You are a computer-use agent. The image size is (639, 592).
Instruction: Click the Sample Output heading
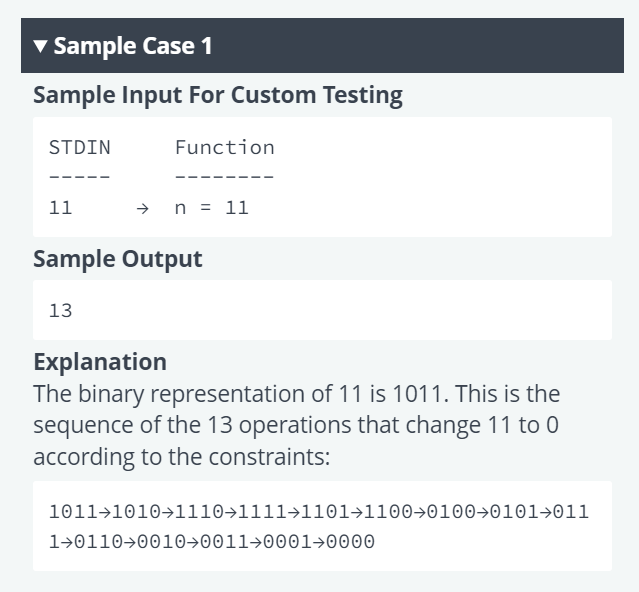(118, 259)
